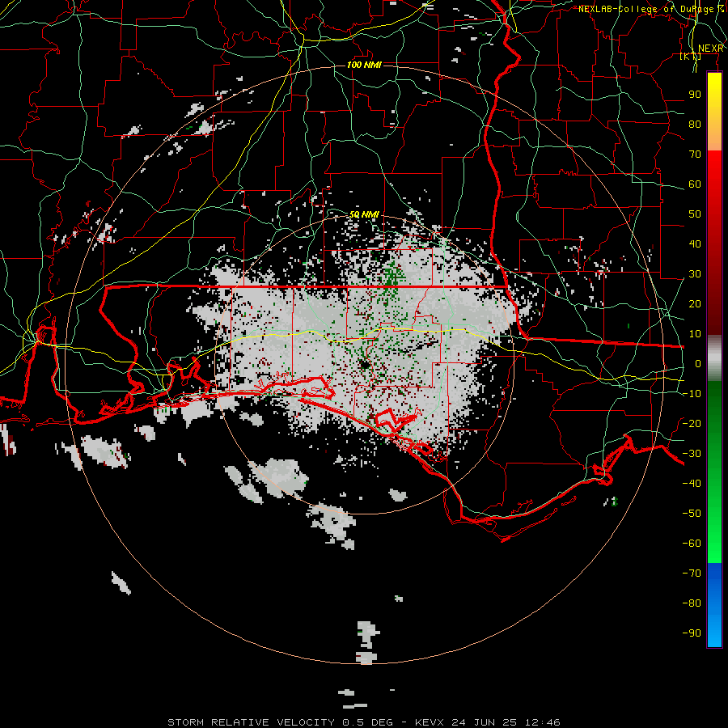
Task: Click the 100 NMI range ring label
Action: pyautogui.click(x=364, y=65)
